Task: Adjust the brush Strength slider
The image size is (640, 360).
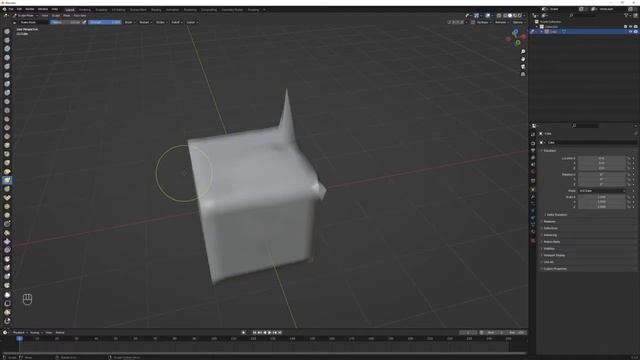Action: pos(105,22)
